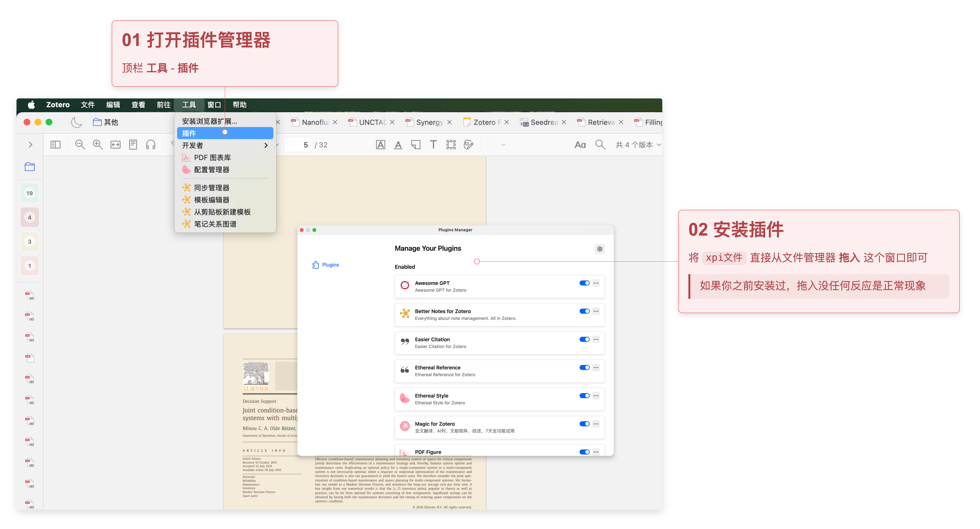
Task: Choose PDF 图表库 menu entry
Action: 225,157
